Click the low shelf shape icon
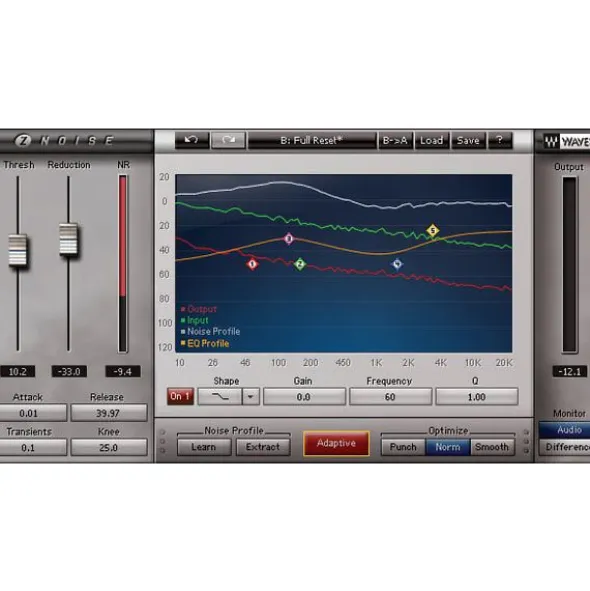The height and width of the screenshot is (591, 590). [220, 397]
